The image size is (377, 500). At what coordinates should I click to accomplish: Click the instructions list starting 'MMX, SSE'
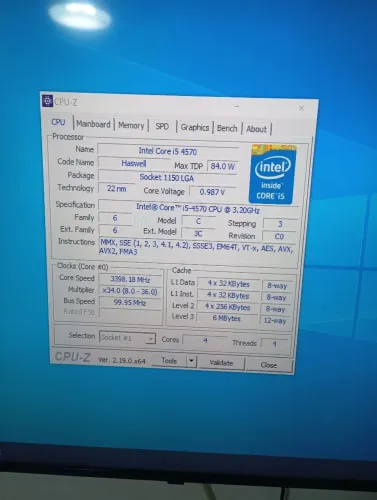(197, 247)
